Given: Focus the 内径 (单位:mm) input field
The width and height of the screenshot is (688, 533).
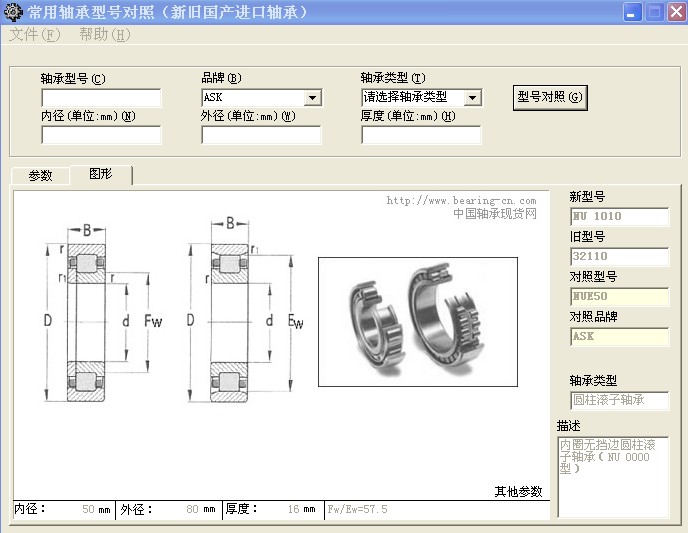Looking at the screenshot, I should coord(101,135).
